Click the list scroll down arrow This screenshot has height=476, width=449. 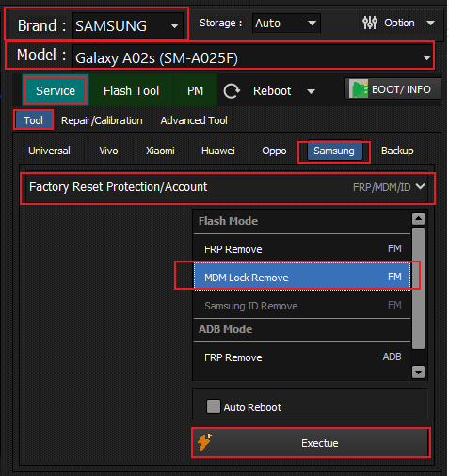[x=418, y=373]
